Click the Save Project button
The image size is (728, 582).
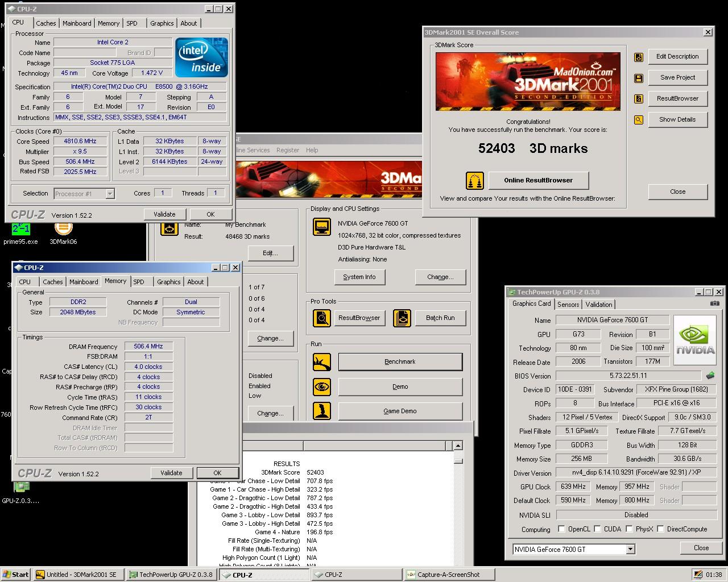[677, 78]
